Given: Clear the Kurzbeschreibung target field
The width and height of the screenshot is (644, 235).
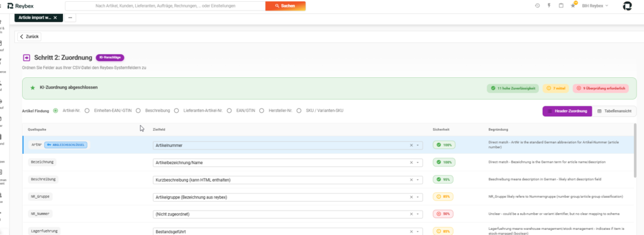Looking at the screenshot, I should (411, 180).
